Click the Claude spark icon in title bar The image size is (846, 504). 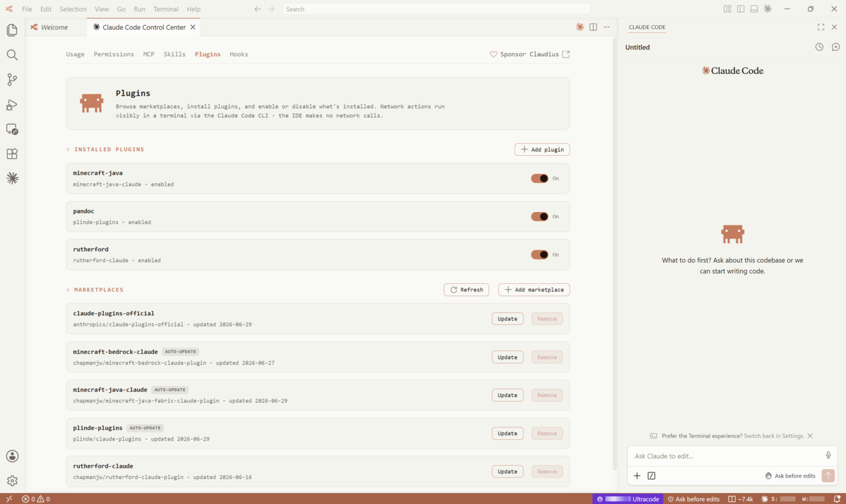pos(767,9)
